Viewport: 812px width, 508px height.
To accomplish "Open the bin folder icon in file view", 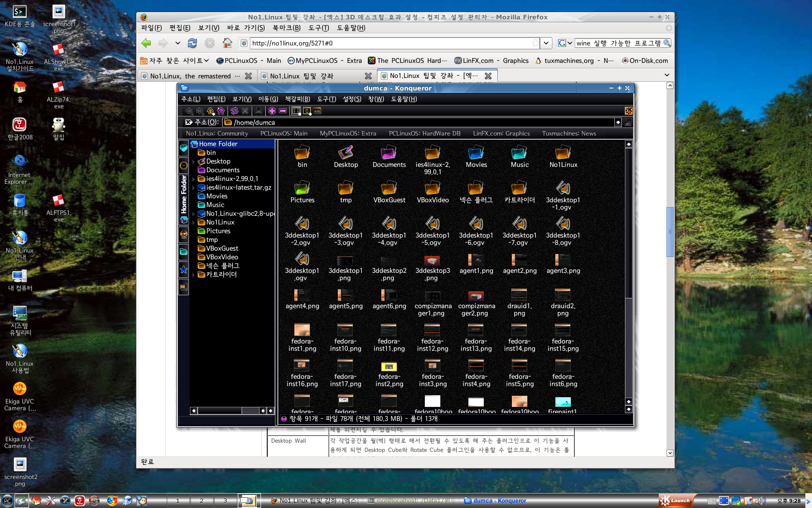I will pos(302,157).
